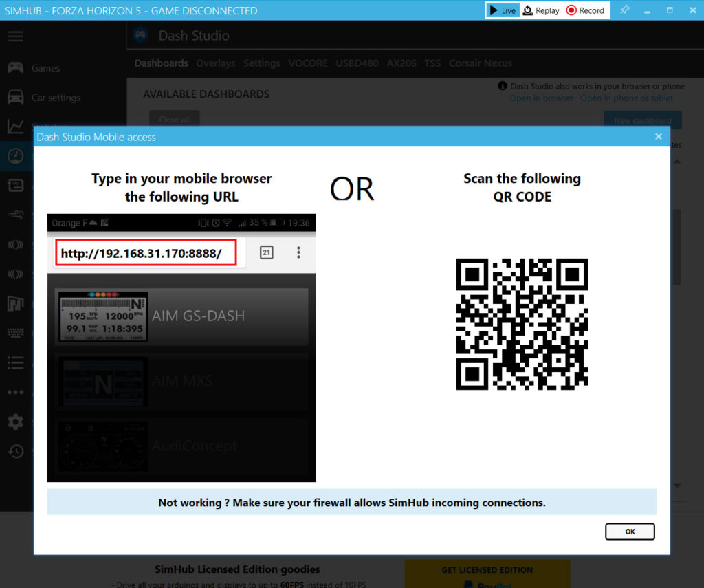Open Arduino board icon in sidebar

(16, 185)
